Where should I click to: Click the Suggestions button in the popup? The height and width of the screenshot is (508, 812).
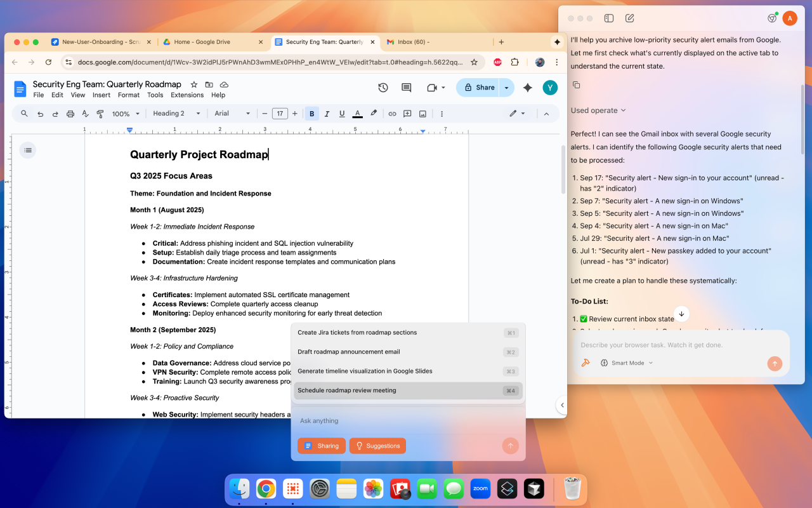click(x=377, y=446)
